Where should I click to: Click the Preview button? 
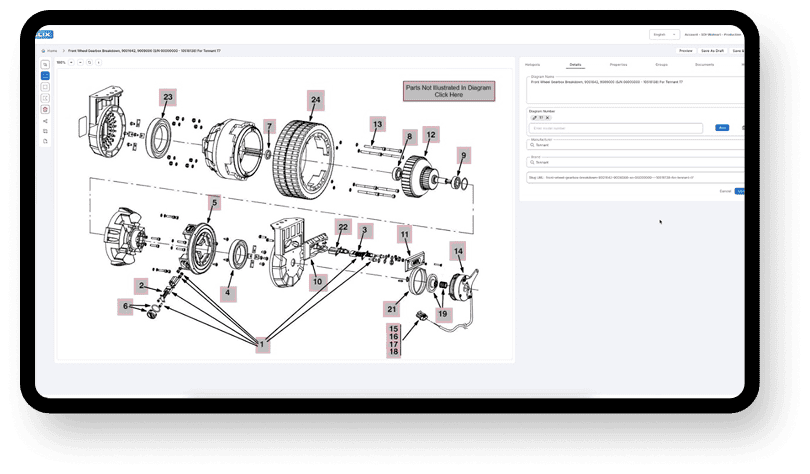tap(686, 51)
